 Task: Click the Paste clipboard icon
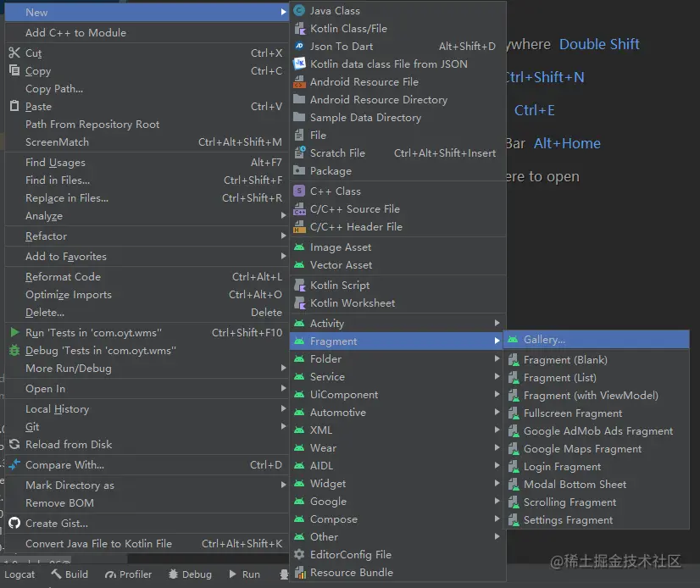pyautogui.click(x=14, y=106)
